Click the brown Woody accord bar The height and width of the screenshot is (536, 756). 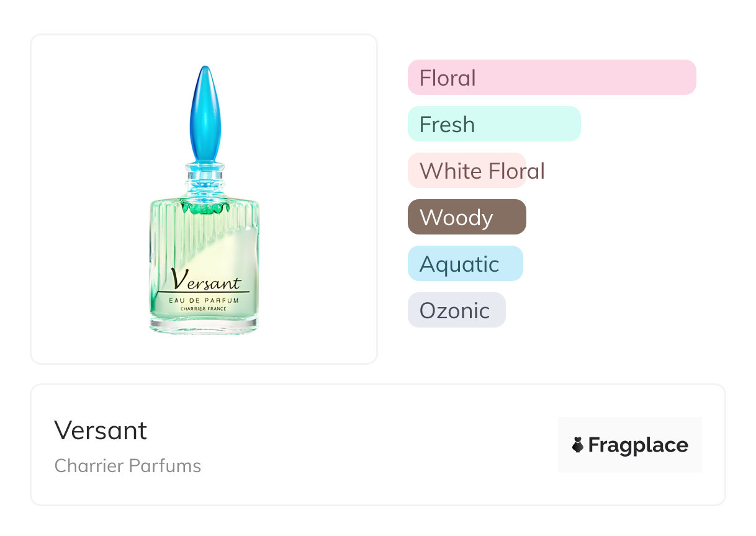pos(467,217)
